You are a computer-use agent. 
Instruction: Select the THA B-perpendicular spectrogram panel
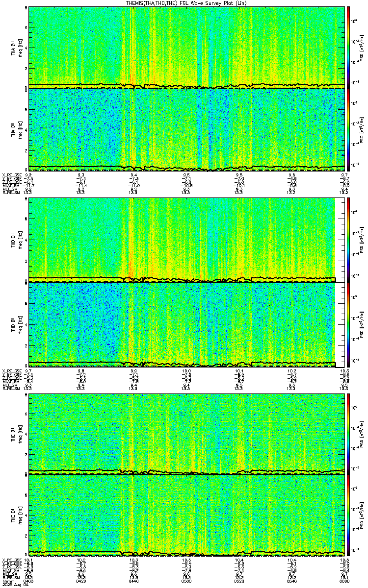[186, 48]
